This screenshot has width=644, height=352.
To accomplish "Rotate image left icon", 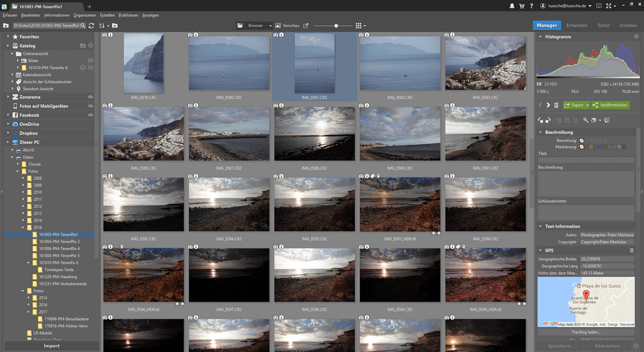I will (x=540, y=120).
